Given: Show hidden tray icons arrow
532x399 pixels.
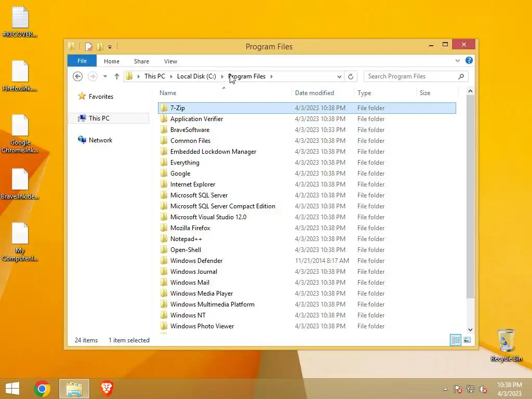Looking at the screenshot, I should (x=445, y=389).
